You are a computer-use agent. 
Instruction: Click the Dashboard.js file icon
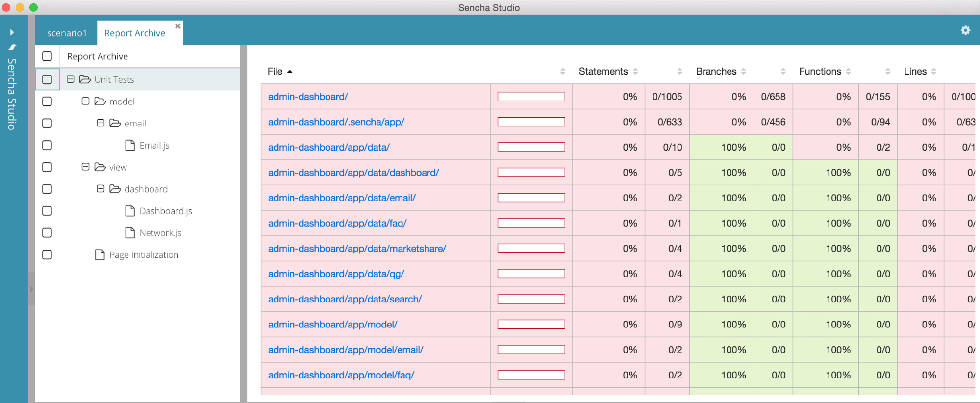point(130,211)
